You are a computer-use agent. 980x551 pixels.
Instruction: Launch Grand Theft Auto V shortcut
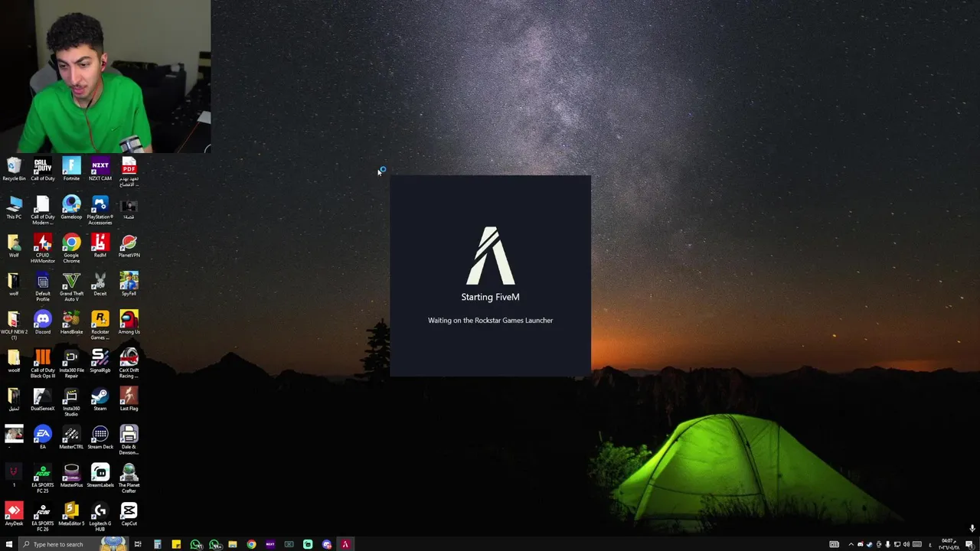click(x=71, y=287)
